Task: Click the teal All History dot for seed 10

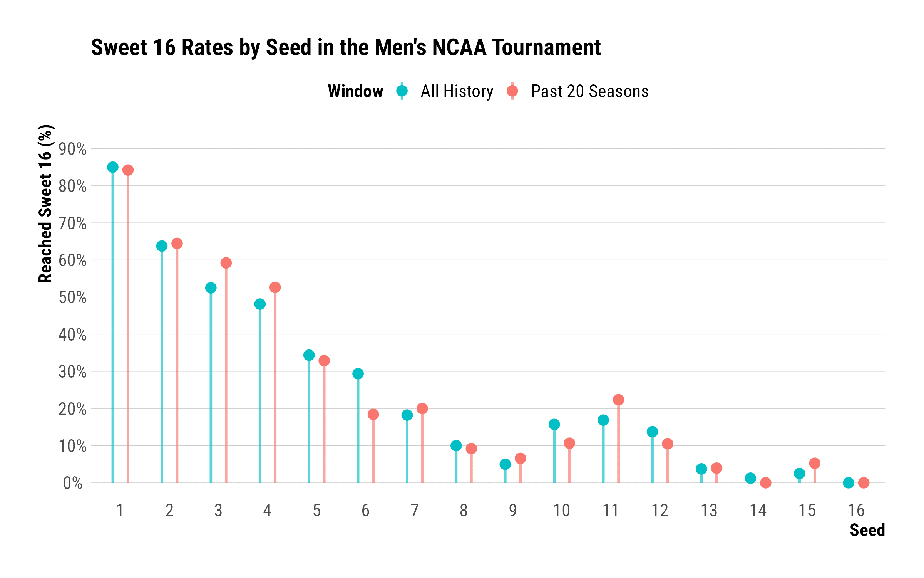Action: [x=554, y=425]
